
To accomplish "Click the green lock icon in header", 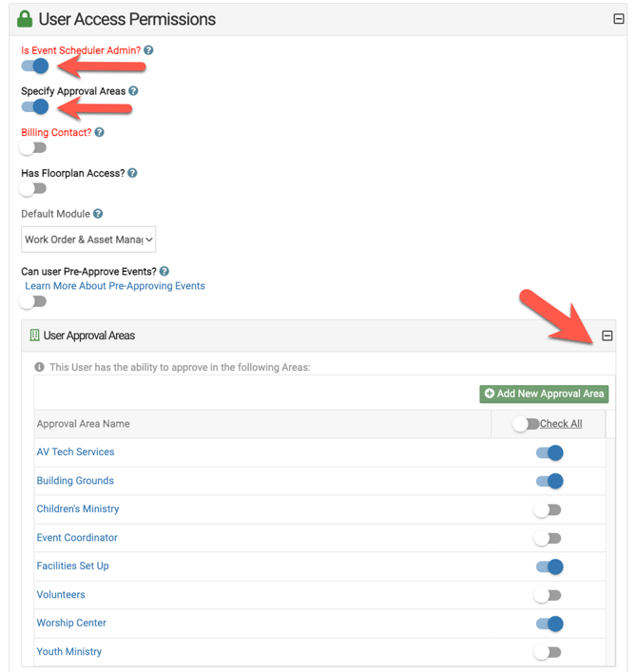I will pyautogui.click(x=26, y=19).
